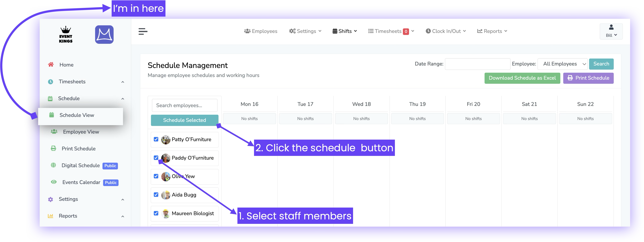Click the Schedule View calendar icon
This screenshot has width=644, height=242.
click(x=52, y=115)
